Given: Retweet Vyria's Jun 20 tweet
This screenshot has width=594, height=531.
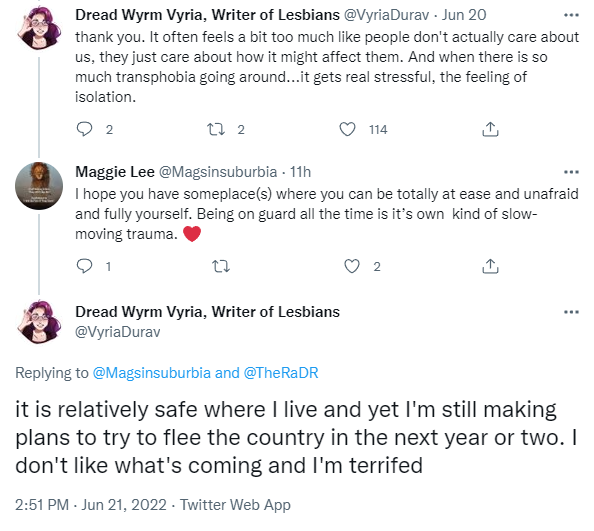Looking at the screenshot, I should coord(216,129).
